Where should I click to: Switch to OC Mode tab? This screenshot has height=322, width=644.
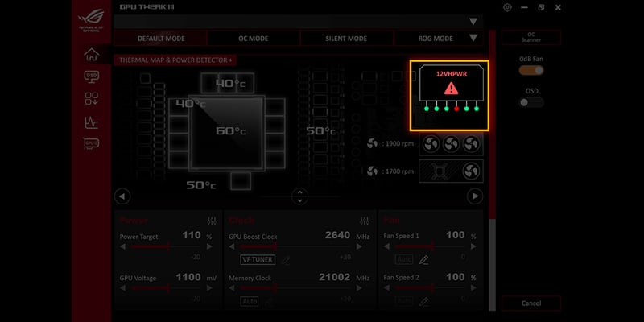pos(254,39)
